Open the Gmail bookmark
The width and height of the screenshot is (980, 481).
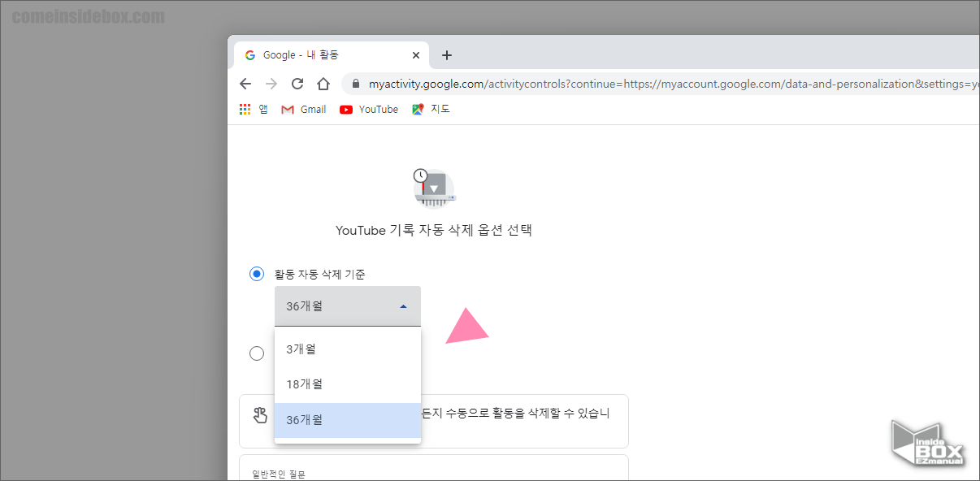303,109
